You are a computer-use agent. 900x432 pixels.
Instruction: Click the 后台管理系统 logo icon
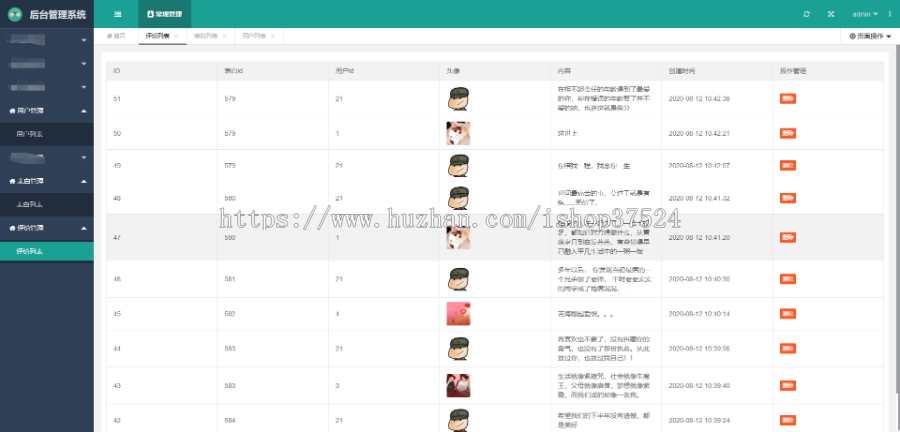click(15, 14)
